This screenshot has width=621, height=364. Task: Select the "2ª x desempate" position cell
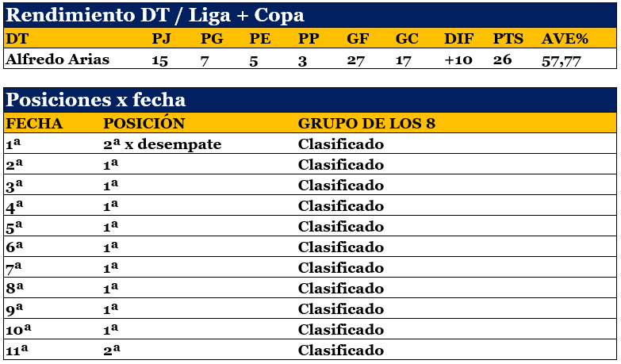click(x=163, y=144)
